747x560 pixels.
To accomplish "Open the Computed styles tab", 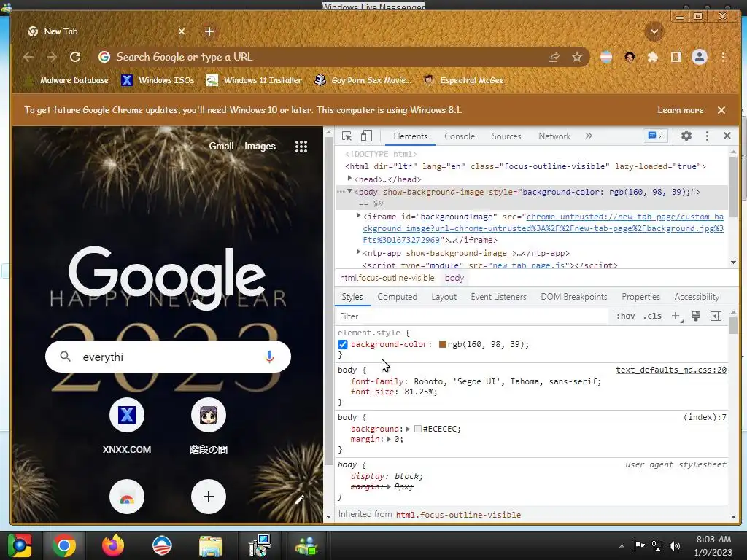I will pos(397,297).
